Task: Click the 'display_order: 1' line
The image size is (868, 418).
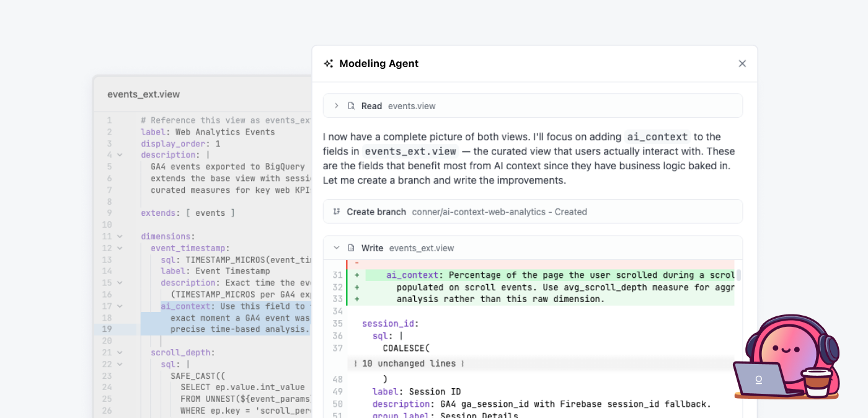Action: [180, 144]
